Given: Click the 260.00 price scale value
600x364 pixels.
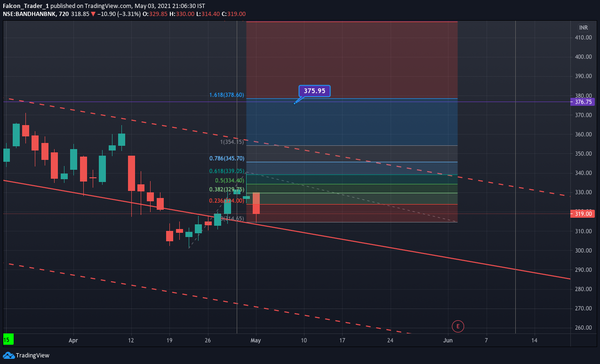Looking at the screenshot, I should coord(584,328).
